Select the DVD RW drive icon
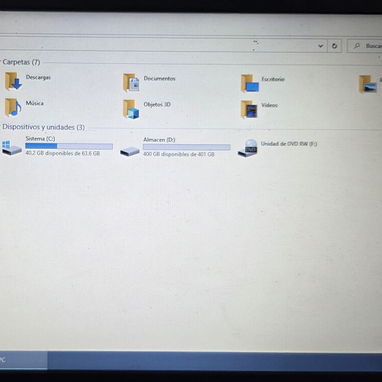Image resolution: width=382 pixels, height=382 pixels. 248,148
